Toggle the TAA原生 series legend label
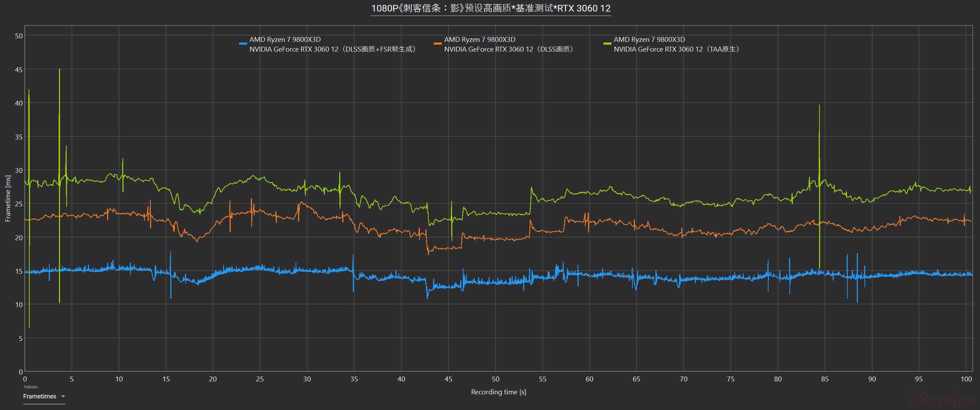980x410 pixels. pyautogui.click(x=677, y=49)
